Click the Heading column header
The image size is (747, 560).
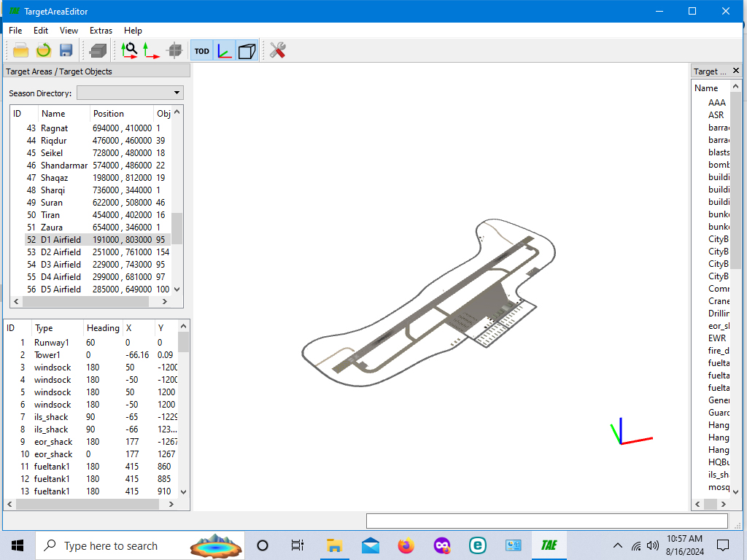(103, 328)
